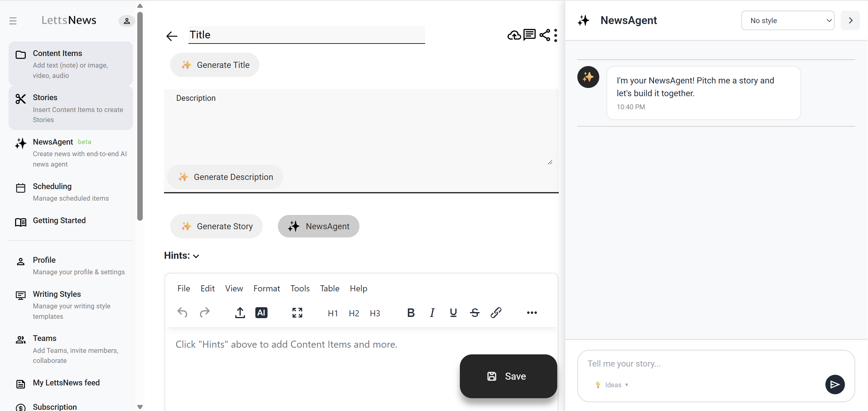
Task: Open the three-dot vertical menu
Action: (556, 35)
